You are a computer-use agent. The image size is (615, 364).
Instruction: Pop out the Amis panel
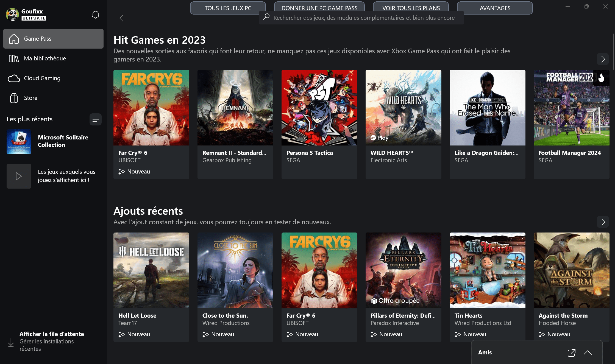tap(571, 353)
